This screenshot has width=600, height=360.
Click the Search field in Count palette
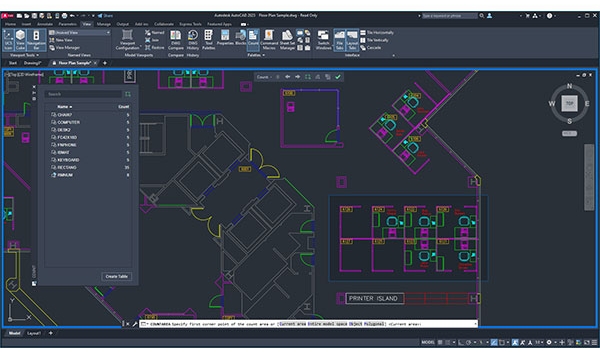pyautogui.click(x=83, y=94)
